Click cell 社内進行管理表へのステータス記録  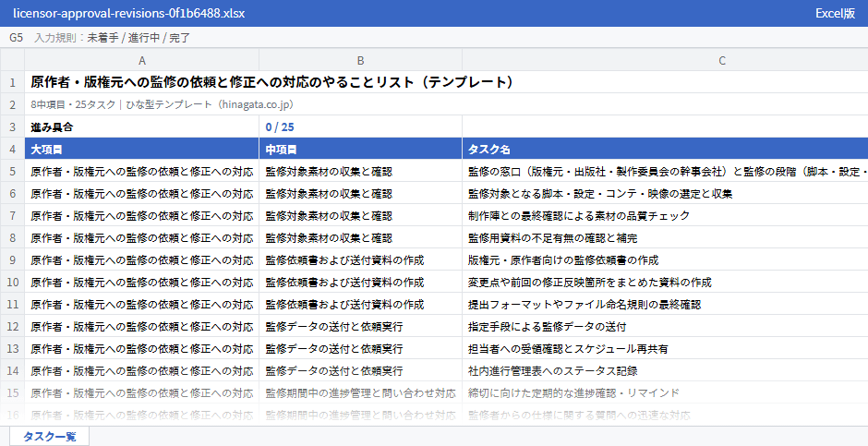point(666,371)
